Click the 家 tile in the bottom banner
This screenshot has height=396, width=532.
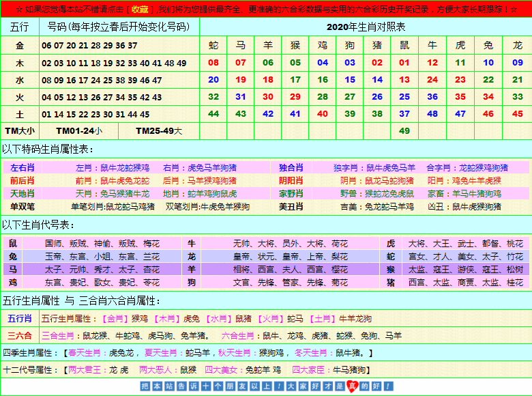(304, 386)
